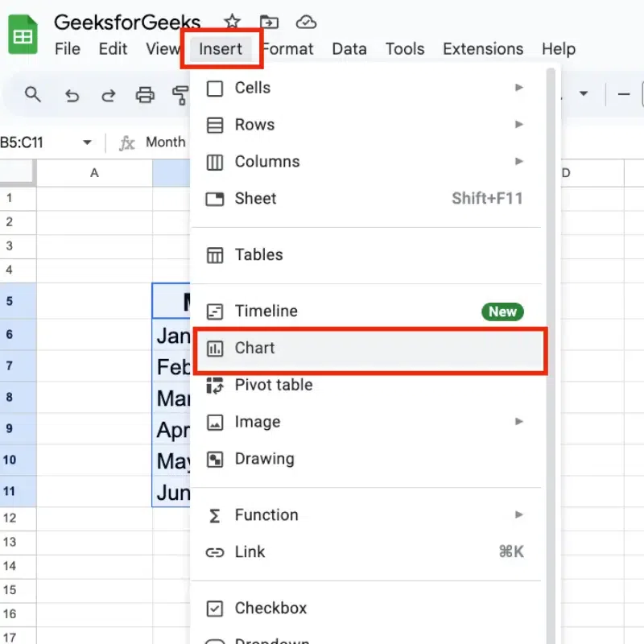The width and height of the screenshot is (644, 644).
Task: Open the Help menu
Action: [559, 49]
